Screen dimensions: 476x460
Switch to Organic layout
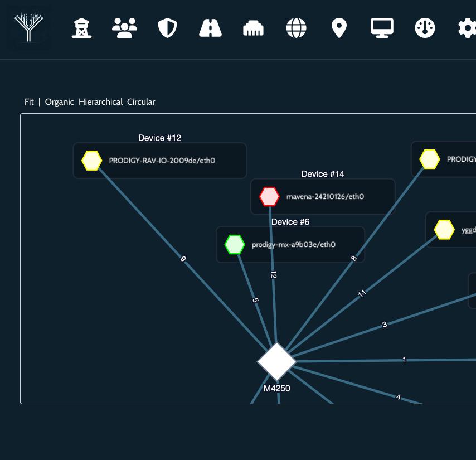pos(60,102)
